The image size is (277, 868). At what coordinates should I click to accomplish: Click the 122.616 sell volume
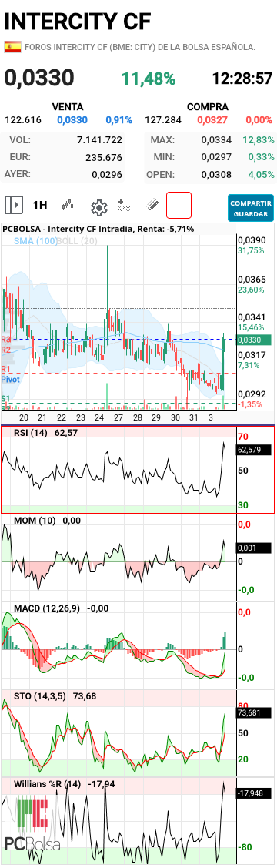tap(23, 119)
